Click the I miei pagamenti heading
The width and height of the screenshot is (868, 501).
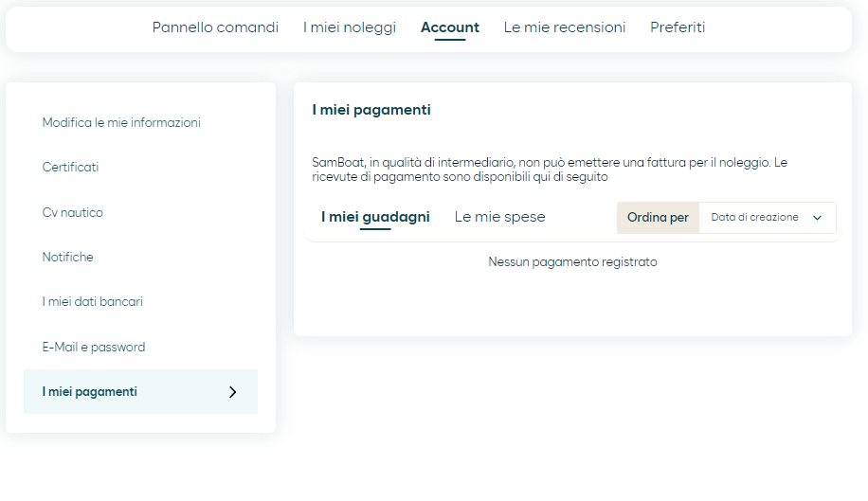(371, 110)
